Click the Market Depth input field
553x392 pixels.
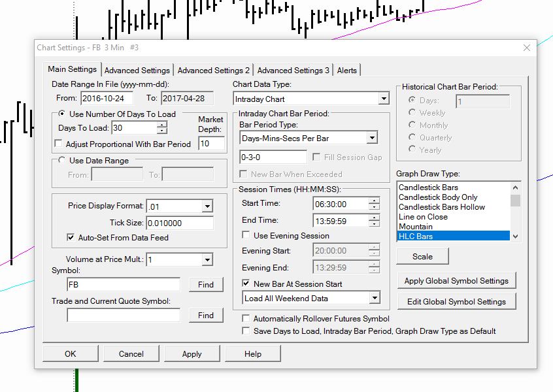coord(211,144)
